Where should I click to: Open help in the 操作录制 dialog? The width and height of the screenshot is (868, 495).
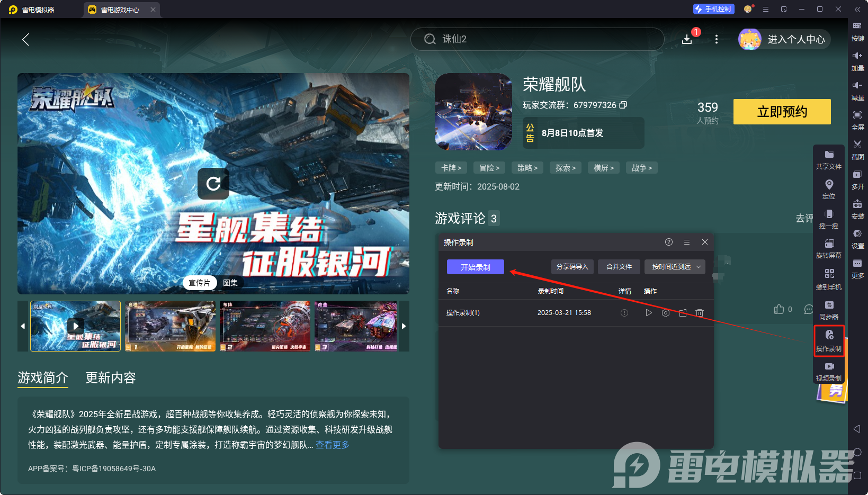click(668, 242)
